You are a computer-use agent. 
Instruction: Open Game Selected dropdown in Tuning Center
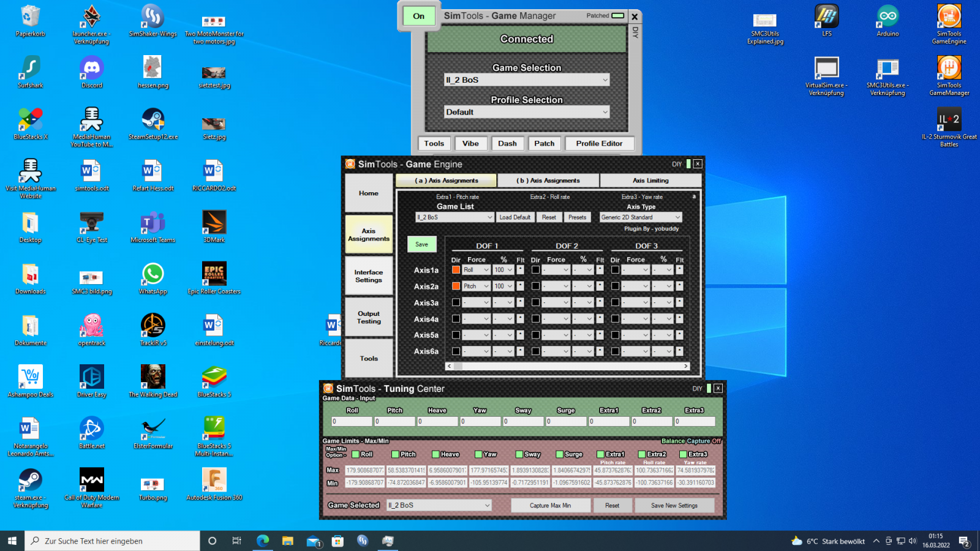[x=439, y=505]
